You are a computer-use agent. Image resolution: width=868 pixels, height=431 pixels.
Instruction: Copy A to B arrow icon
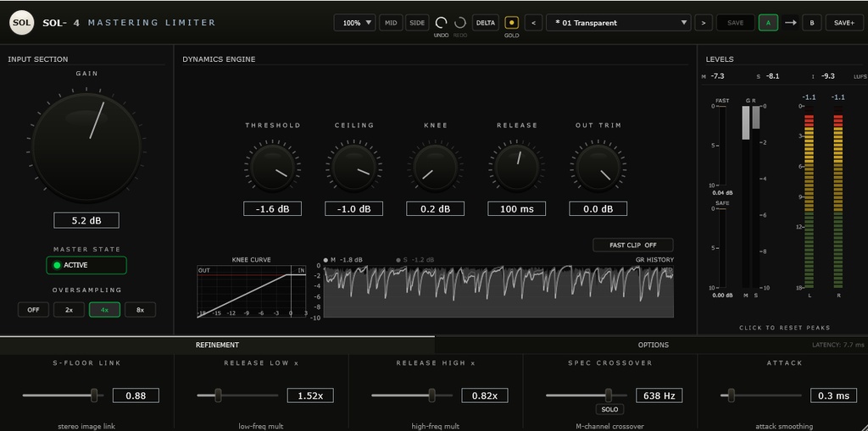[790, 23]
